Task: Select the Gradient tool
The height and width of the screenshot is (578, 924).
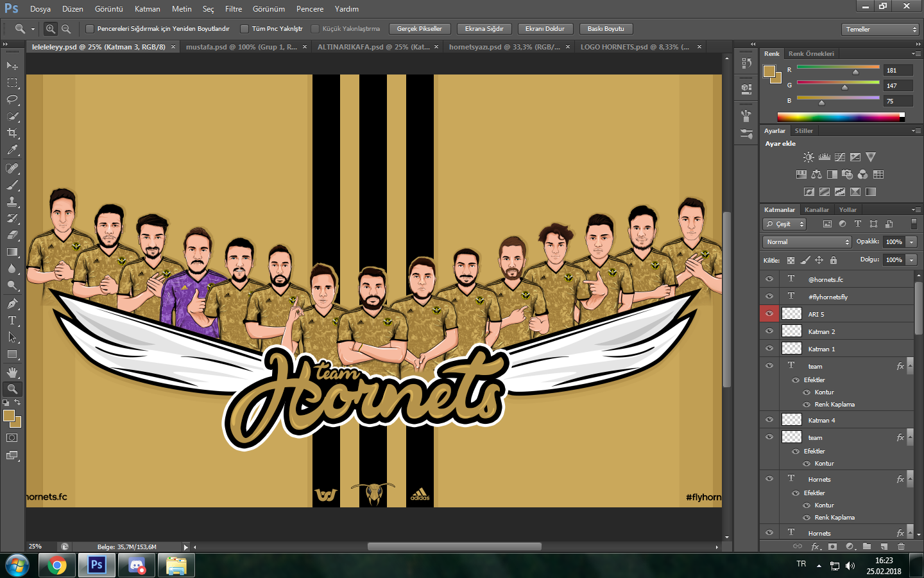Action: click(x=12, y=252)
